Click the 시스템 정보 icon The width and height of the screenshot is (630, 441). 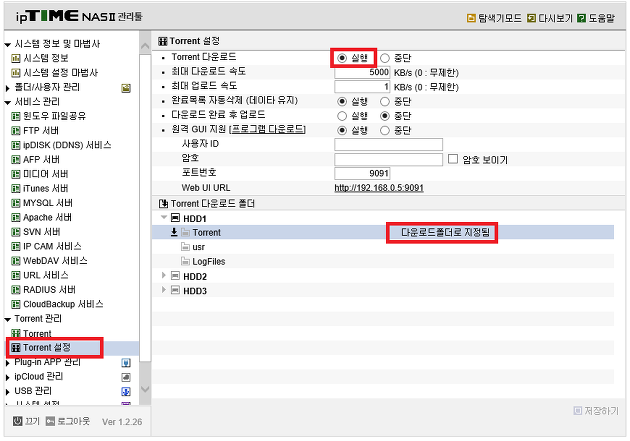pos(16,59)
